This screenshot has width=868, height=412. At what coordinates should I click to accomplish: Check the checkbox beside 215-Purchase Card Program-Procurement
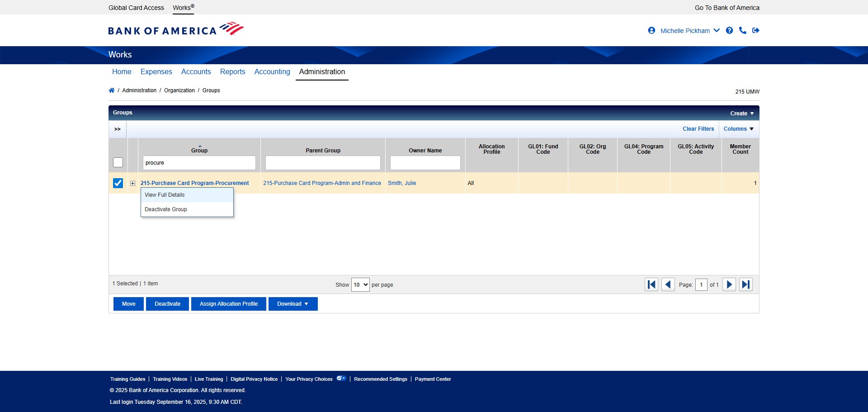118,183
